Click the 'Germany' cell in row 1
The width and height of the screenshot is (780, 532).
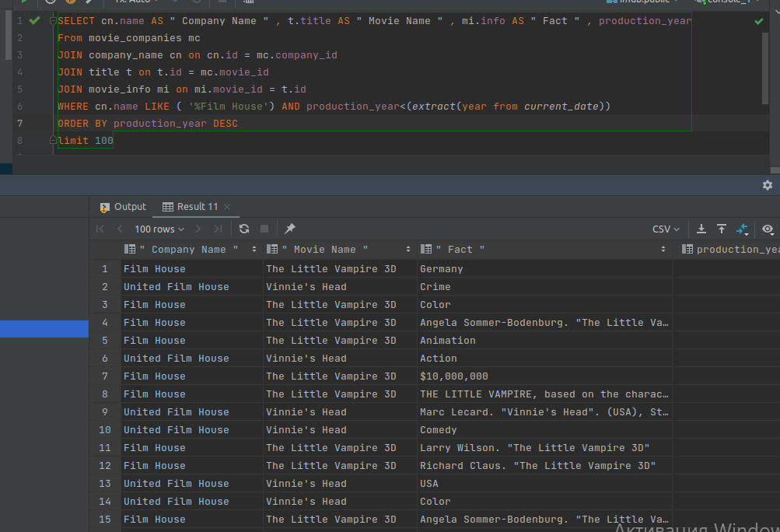(544, 269)
